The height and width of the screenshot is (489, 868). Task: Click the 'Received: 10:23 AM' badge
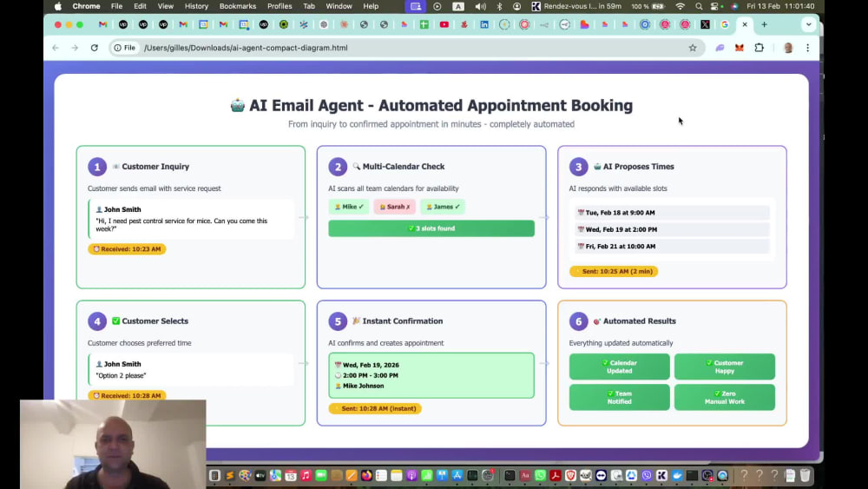pos(127,249)
